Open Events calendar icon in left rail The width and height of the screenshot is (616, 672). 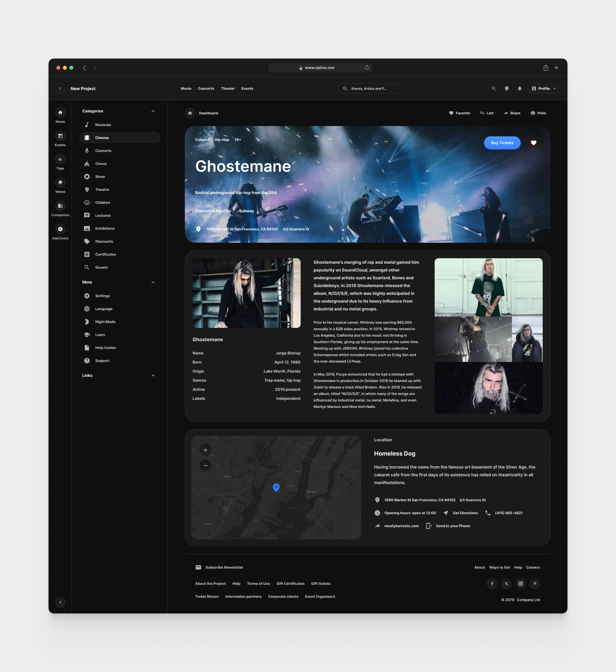tap(60, 136)
